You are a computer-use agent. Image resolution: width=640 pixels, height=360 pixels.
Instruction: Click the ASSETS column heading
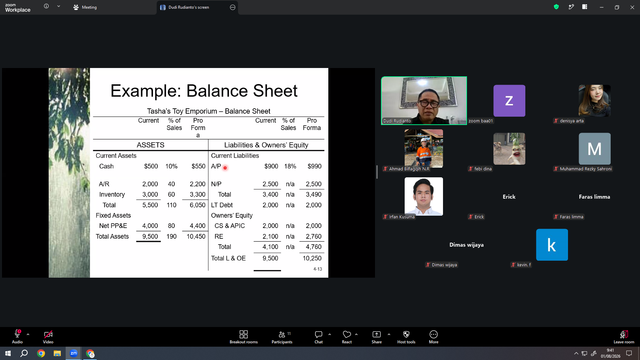pos(150,145)
